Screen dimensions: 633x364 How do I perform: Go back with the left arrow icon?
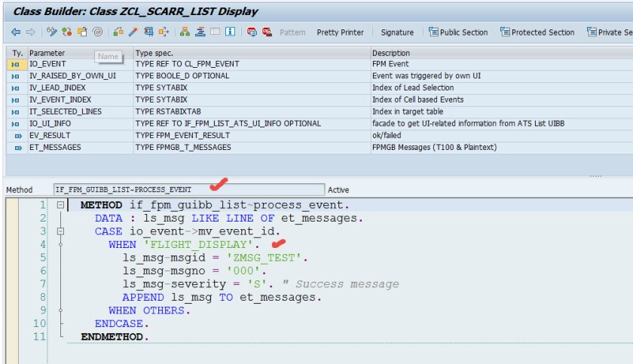click(x=16, y=32)
